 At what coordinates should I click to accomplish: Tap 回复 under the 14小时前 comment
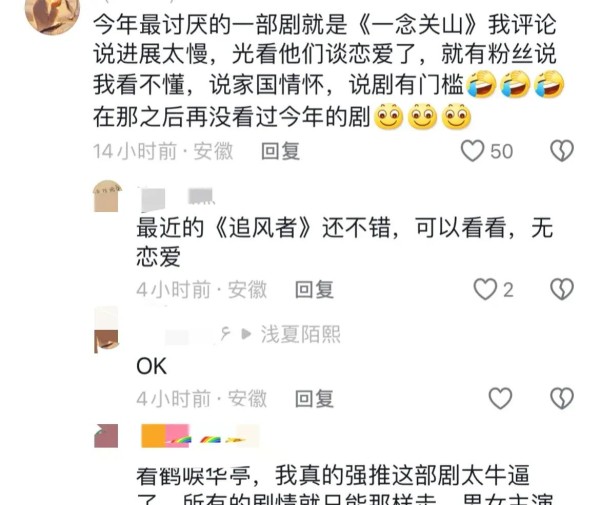coord(280,151)
